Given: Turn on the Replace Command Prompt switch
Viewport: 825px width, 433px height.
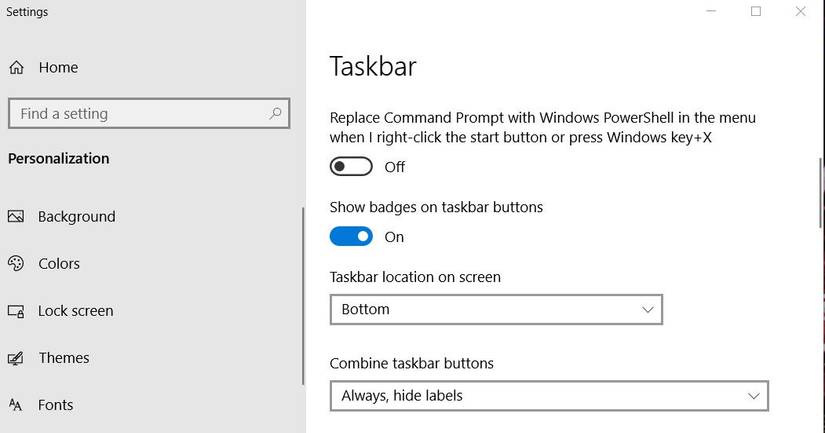Looking at the screenshot, I should click(351, 167).
